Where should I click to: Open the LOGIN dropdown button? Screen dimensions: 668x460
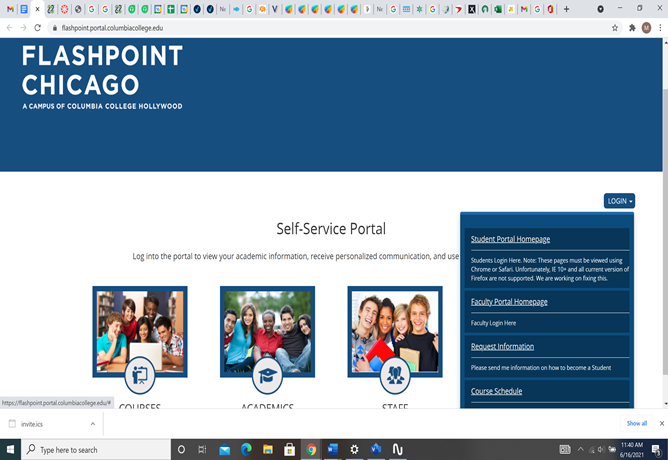click(x=619, y=201)
